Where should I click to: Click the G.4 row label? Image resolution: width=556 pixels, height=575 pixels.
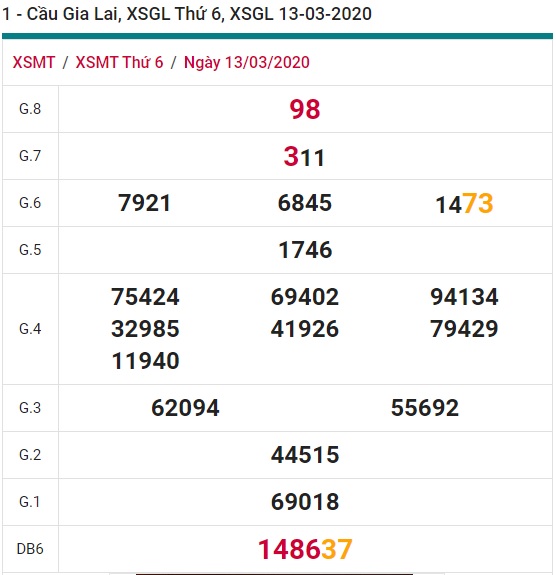pyautogui.click(x=30, y=329)
